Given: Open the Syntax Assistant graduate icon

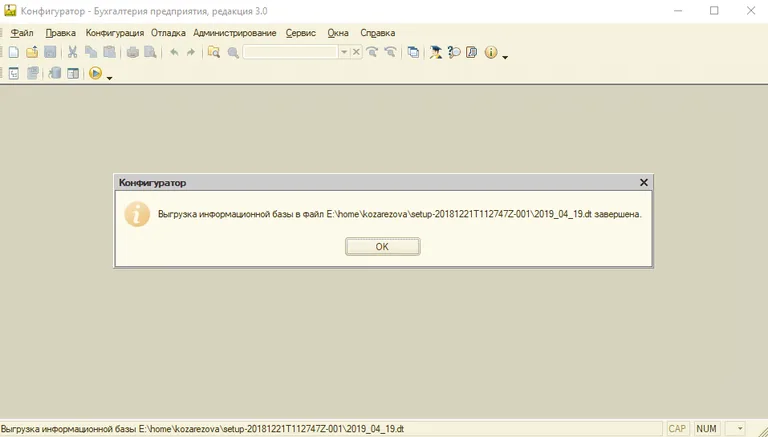Looking at the screenshot, I should [x=436, y=52].
